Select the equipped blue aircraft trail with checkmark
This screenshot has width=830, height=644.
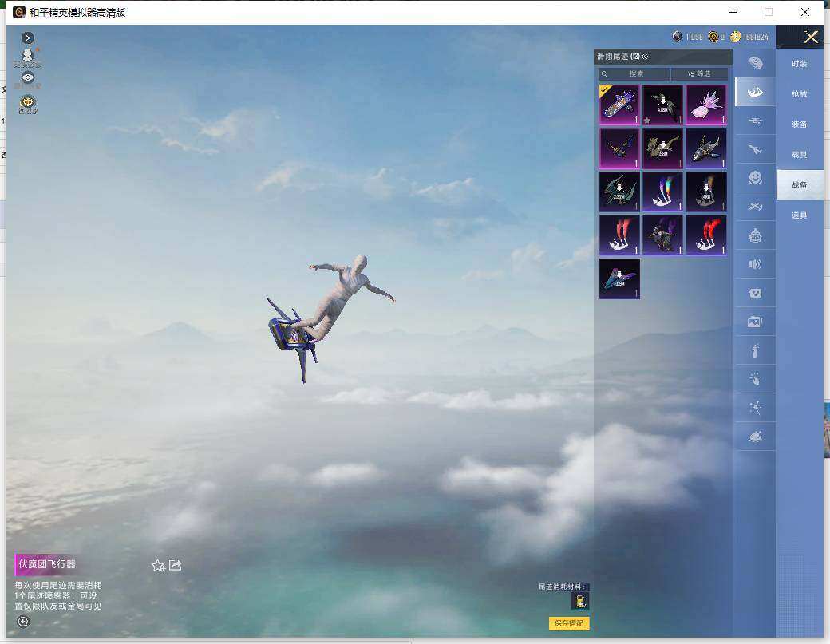[619, 105]
